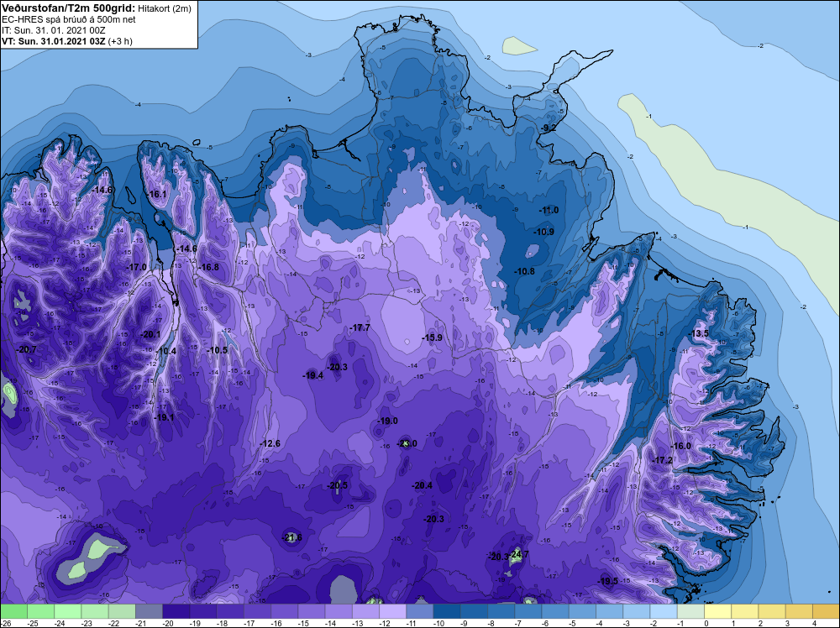
Task: Click the -15.9 temperature label
Action: (x=432, y=338)
